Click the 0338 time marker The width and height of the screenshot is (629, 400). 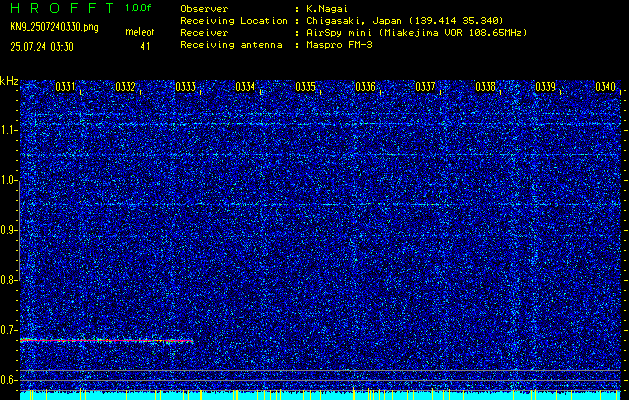click(x=485, y=87)
